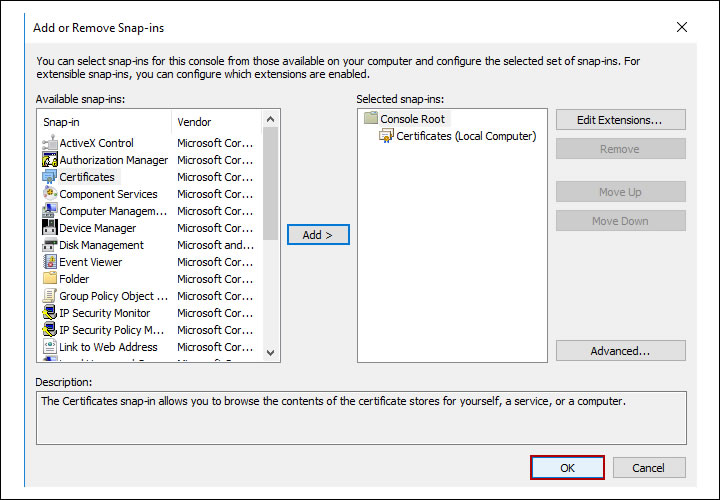Viewport: 720px width, 500px height.
Task: Cancel the snap-in dialog
Action: 648,467
